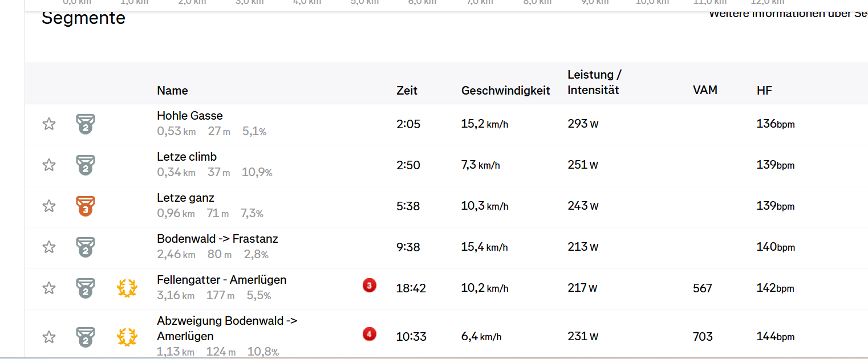Click silver medal beside Bodenwald -> Frastanz
868x359 pixels.
pos(86,247)
